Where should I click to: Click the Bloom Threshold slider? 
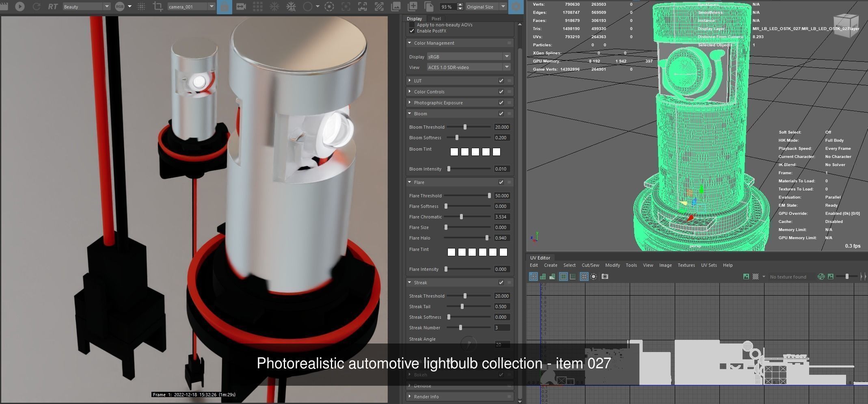tap(469, 127)
